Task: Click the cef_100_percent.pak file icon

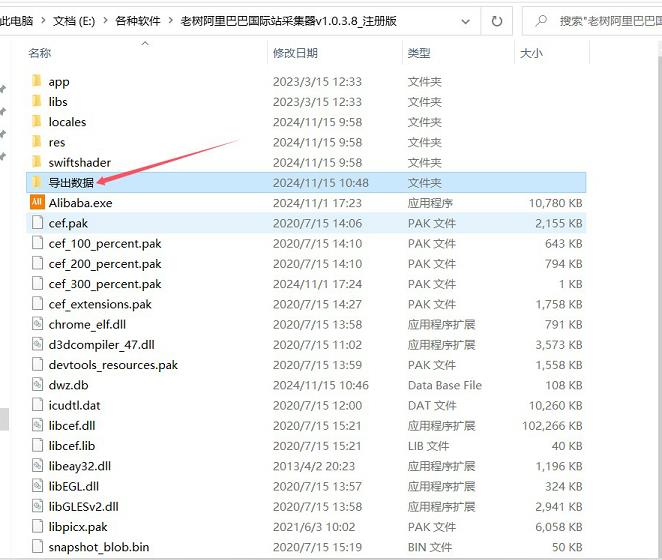Action: tap(38, 242)
